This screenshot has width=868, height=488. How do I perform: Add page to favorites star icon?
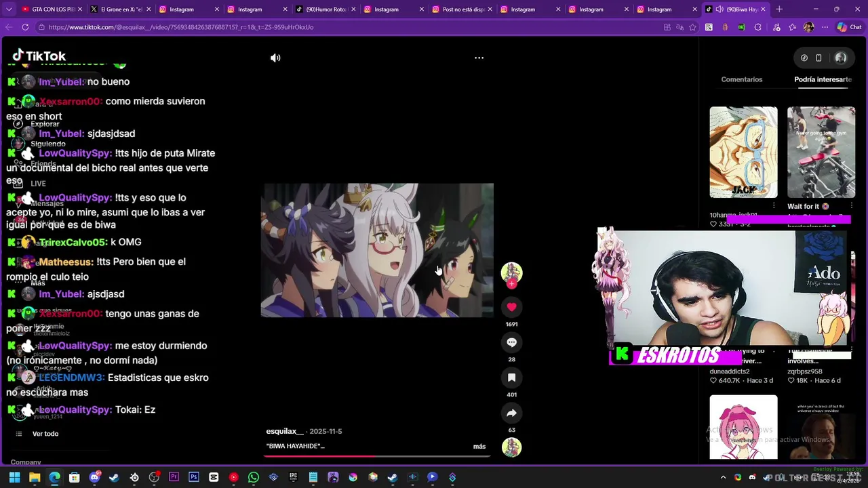coord(692,27)
